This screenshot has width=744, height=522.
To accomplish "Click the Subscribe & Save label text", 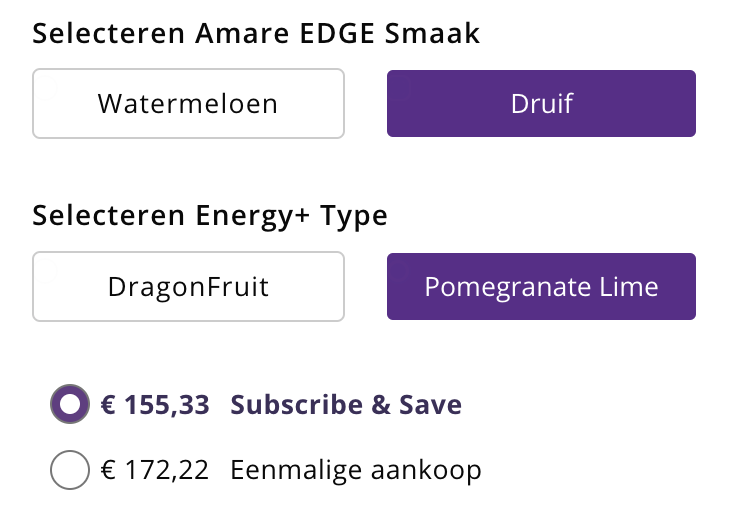I will (x=346, y=405).
